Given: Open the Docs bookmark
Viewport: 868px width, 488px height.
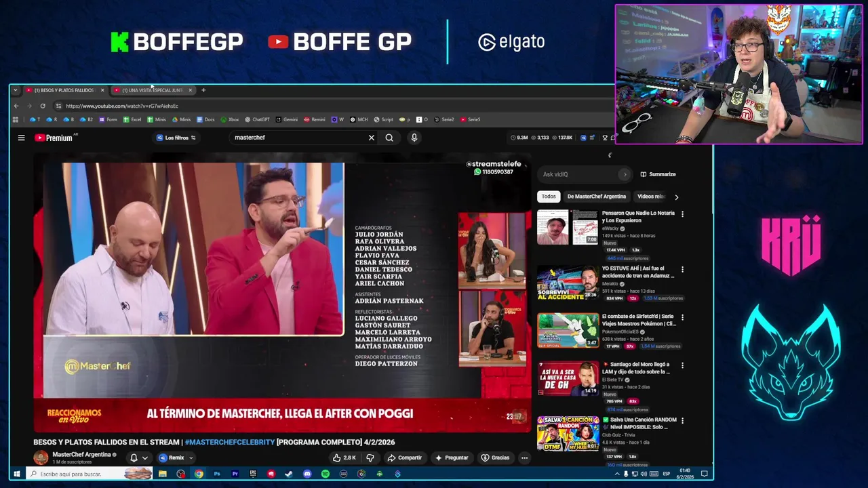Looking at the screenshot, I should [x=205, y=119].
